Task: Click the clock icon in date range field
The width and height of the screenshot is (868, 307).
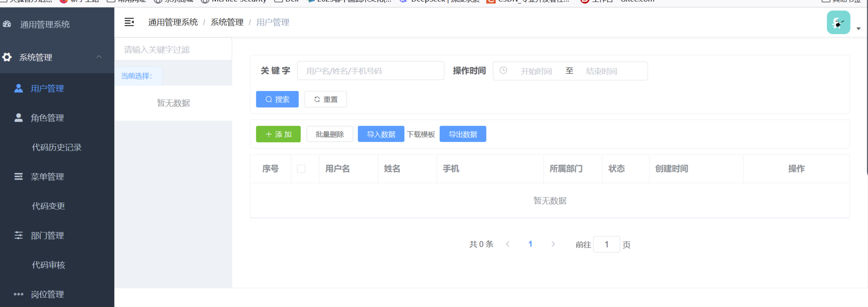Action: (503, 71)
